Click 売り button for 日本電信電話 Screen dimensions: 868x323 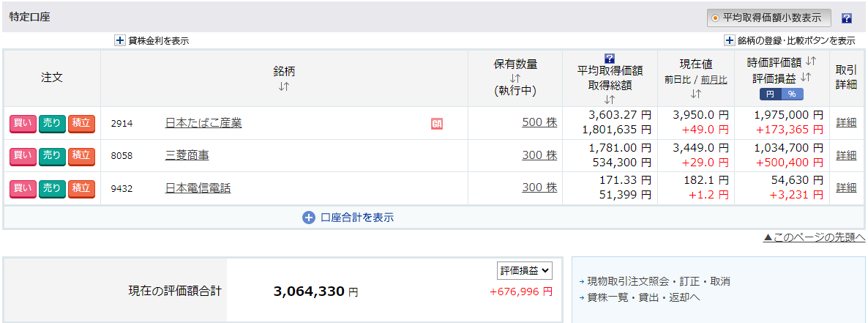52,189
